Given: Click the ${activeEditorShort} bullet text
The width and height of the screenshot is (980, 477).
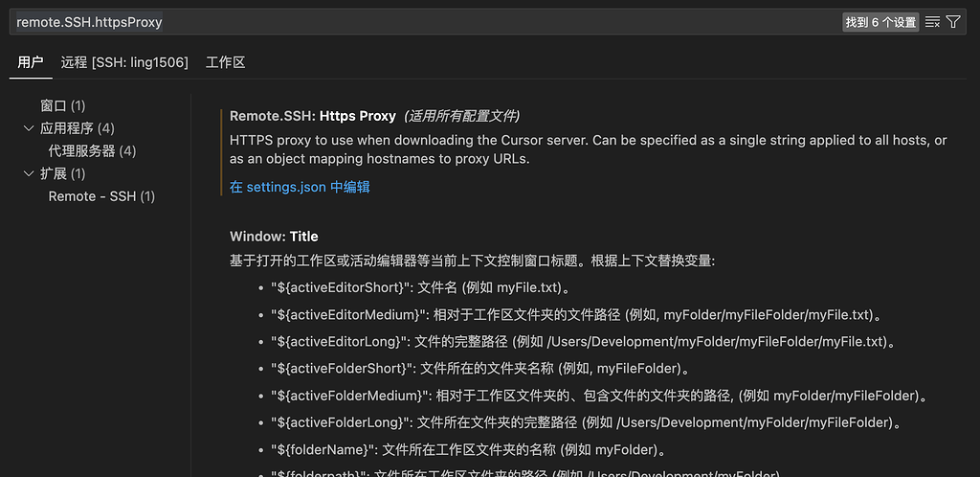Looking at the screenshot, I should (422, 287).
